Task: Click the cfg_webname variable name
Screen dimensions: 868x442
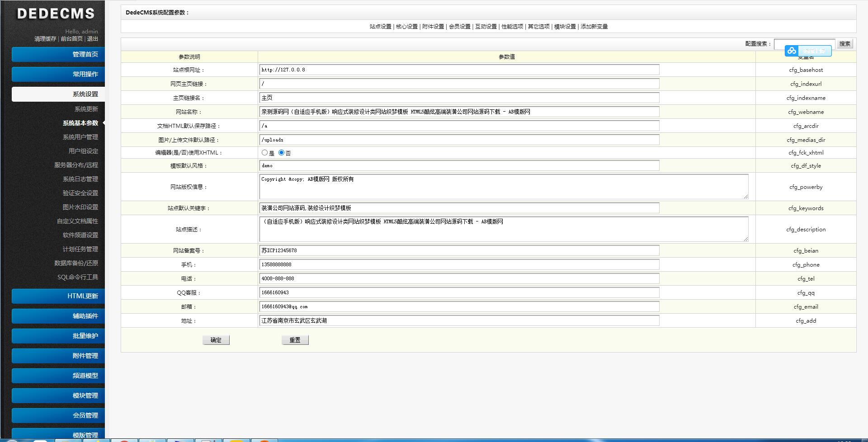Action: [x=806, y=112]
